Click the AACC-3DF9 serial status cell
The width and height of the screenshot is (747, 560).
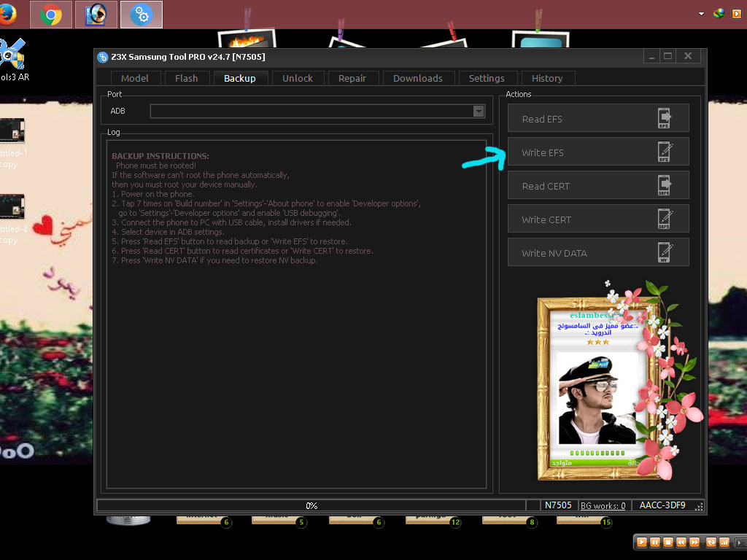tap(662, 505)
